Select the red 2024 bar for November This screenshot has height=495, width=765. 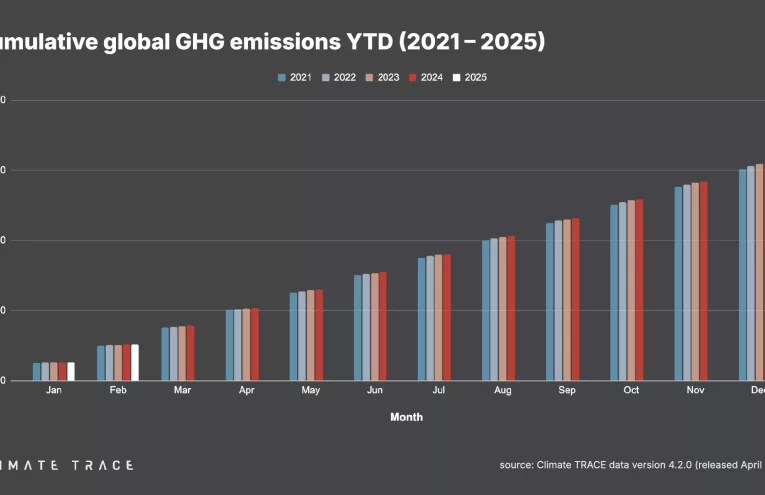pos(703,281)
